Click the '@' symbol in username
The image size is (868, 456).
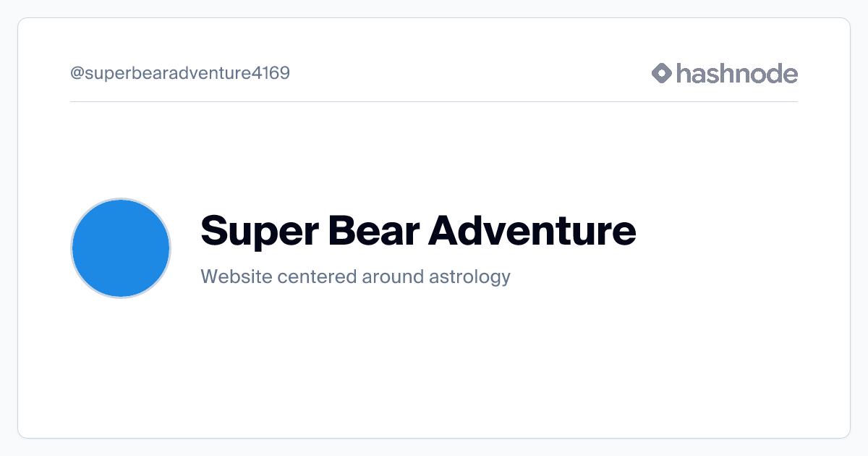(x=77, y=74)
